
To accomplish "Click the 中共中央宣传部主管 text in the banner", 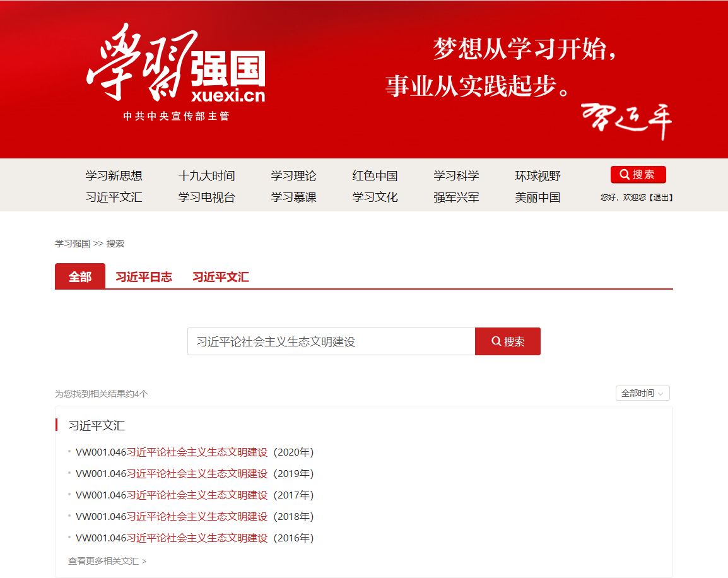I will (x=177, y=116).
